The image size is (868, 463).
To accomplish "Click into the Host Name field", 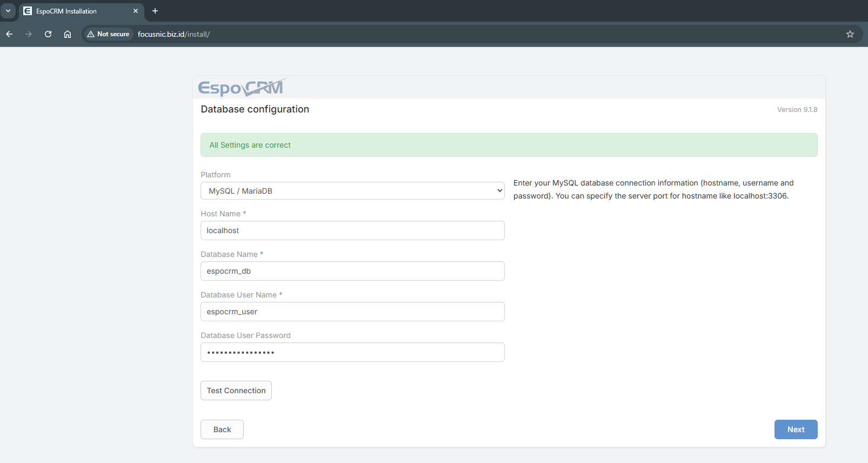I will click(352, 230).
